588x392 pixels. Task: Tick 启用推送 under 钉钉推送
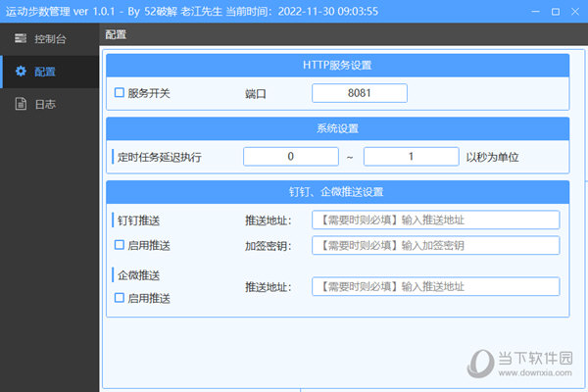120,245
